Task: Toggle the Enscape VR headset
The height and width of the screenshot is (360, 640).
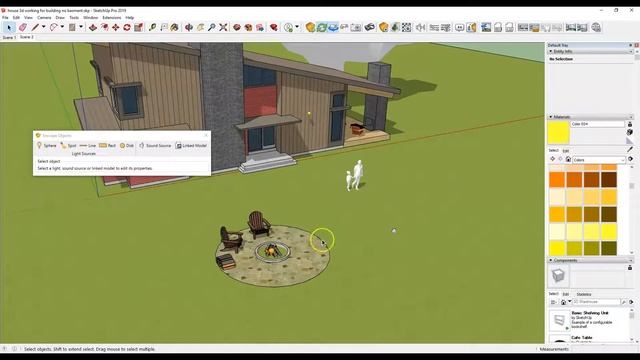Action: point(369,27)
